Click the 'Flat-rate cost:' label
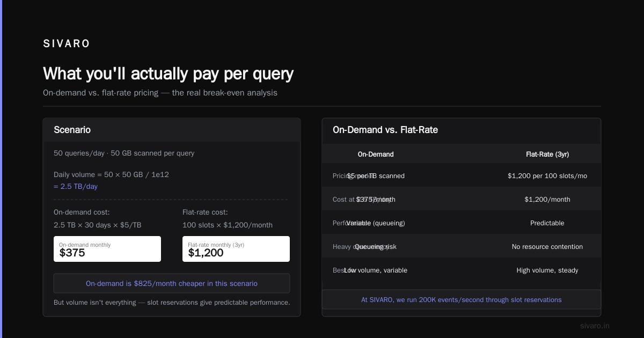The height and width of the screenshot is (338, 644). (205, 212)
